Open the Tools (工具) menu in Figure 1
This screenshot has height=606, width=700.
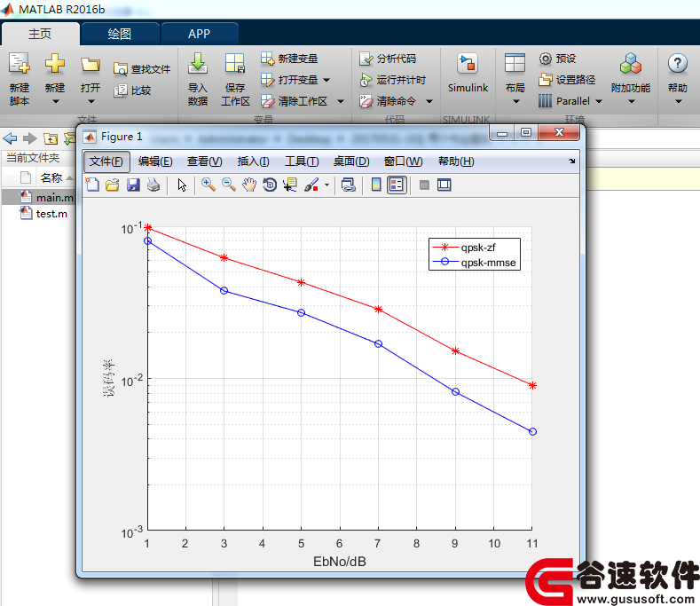(x=302, y=161)
